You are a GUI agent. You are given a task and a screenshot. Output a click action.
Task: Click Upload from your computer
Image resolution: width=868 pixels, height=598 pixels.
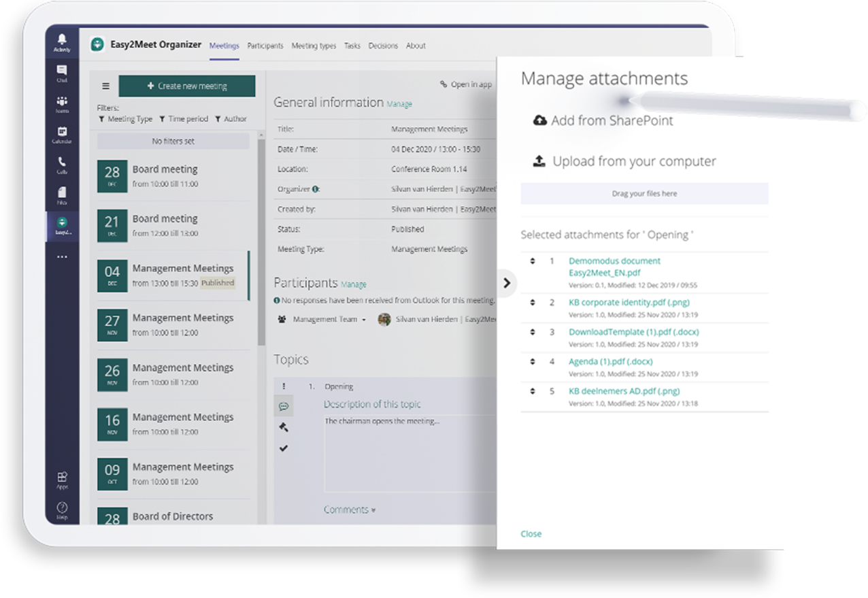tap(624, 161)
